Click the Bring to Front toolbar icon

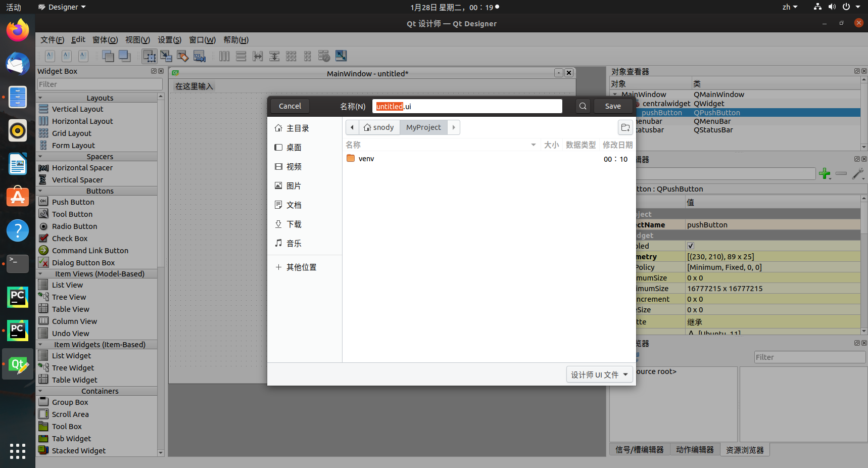click(x=124, y=56)
